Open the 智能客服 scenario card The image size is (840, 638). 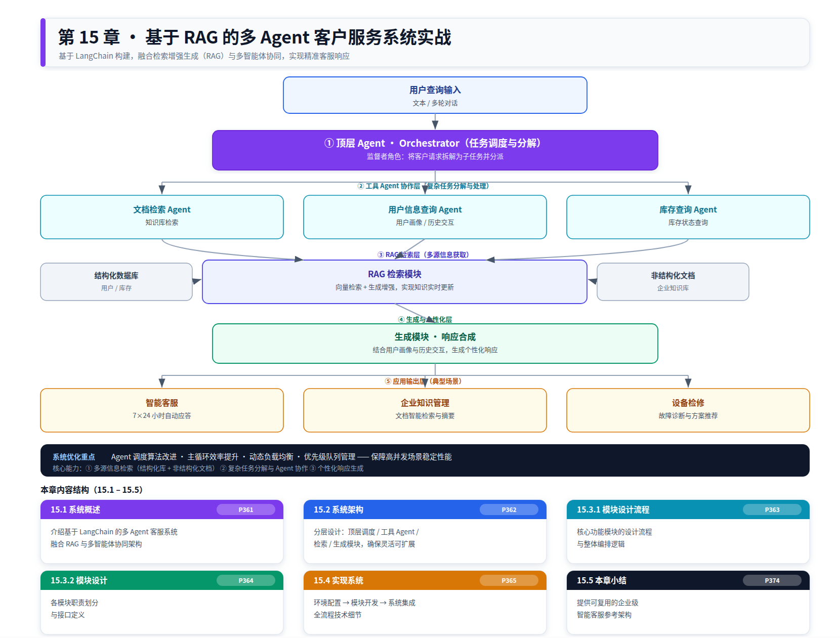point(162,410)
